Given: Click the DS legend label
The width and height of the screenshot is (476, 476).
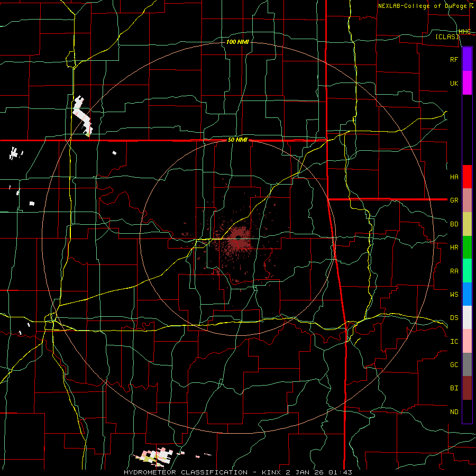Looking at the screenshot, I should (454, 317).
